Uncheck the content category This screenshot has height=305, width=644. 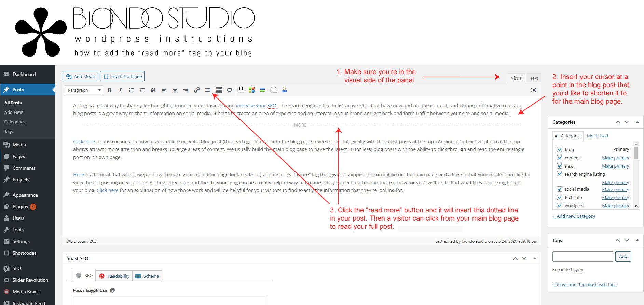(x=560, y=158)
